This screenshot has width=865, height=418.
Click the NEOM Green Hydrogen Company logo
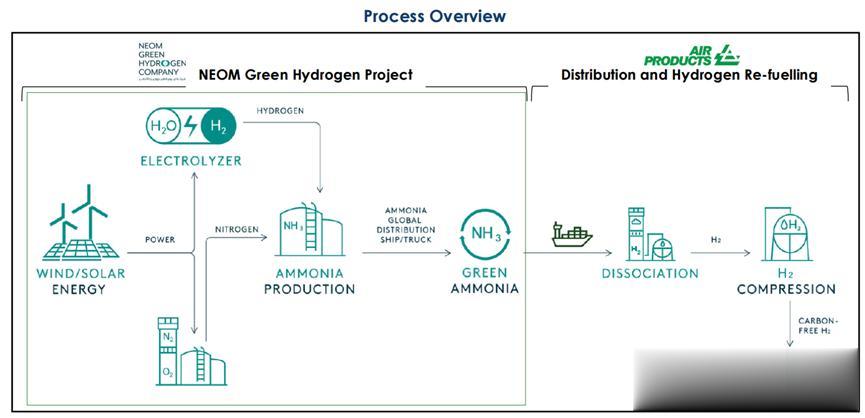[160, 61]
